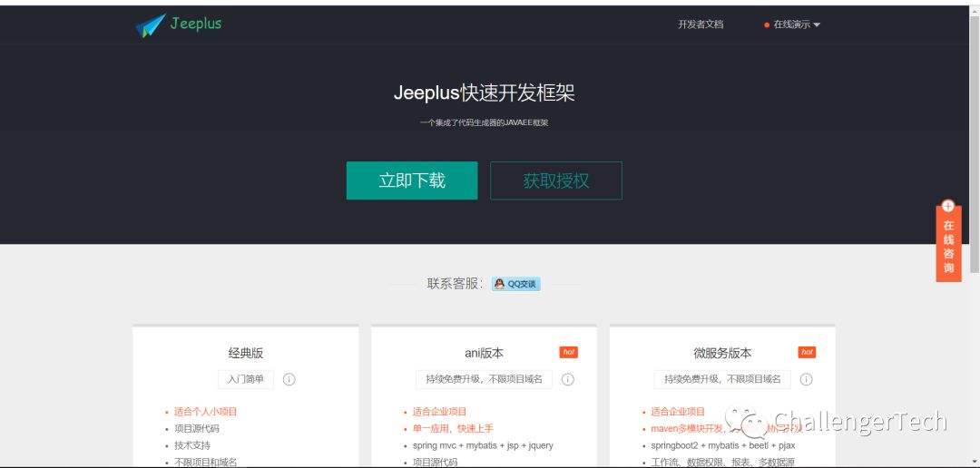Click the info icon on ani版本 card
Screen dimensions: 980x468
567,379
